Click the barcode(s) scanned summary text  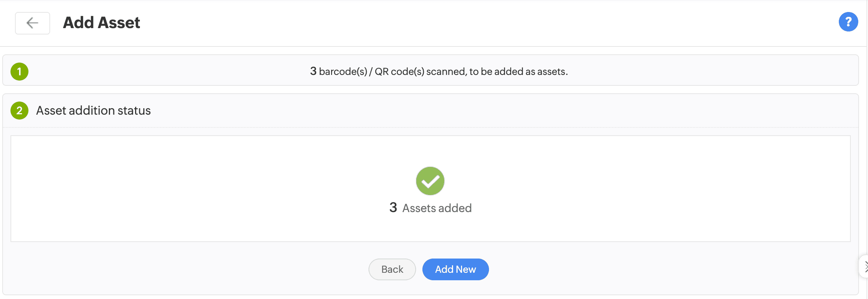[x=438, y=71]
